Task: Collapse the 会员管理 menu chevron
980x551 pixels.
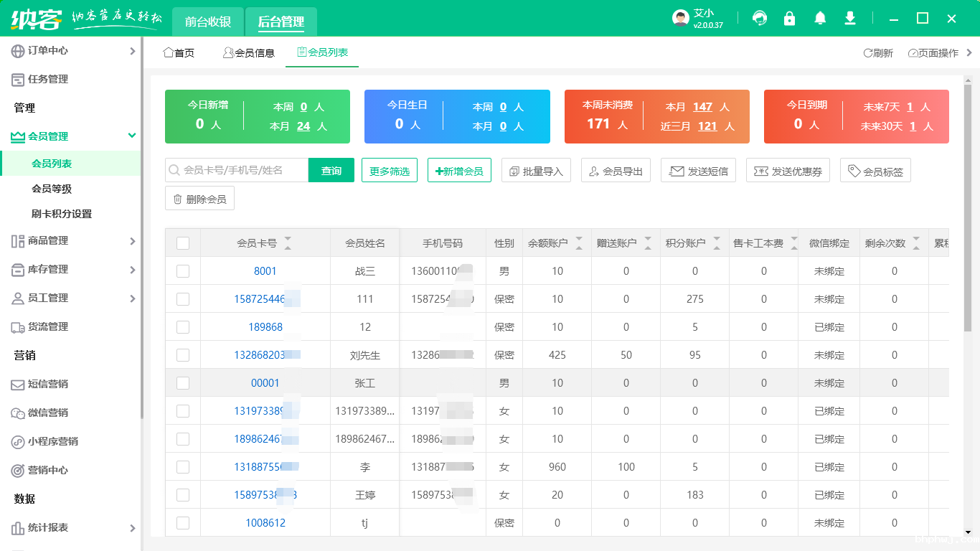Action: click(132, 136)
